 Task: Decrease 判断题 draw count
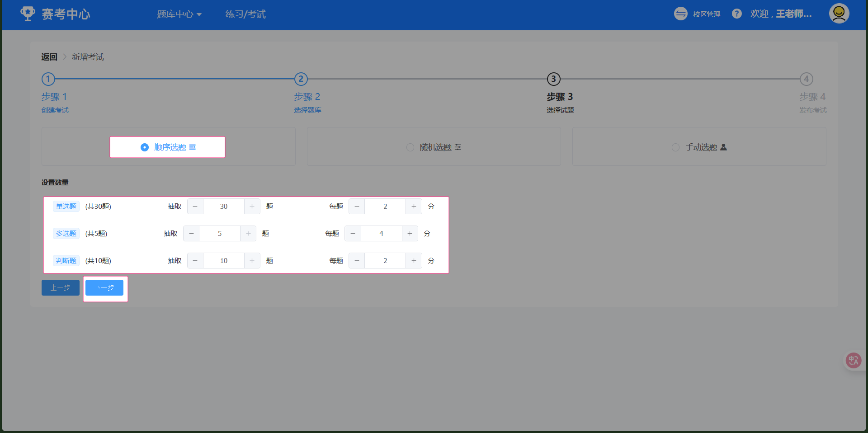(x=195, y=261)
